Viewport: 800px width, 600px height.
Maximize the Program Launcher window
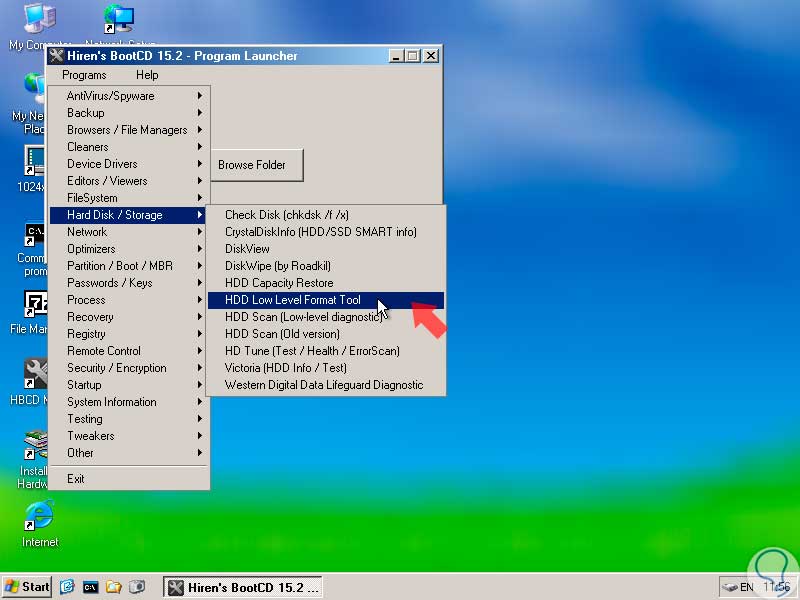pyautogui.click(x=412, y=56)
